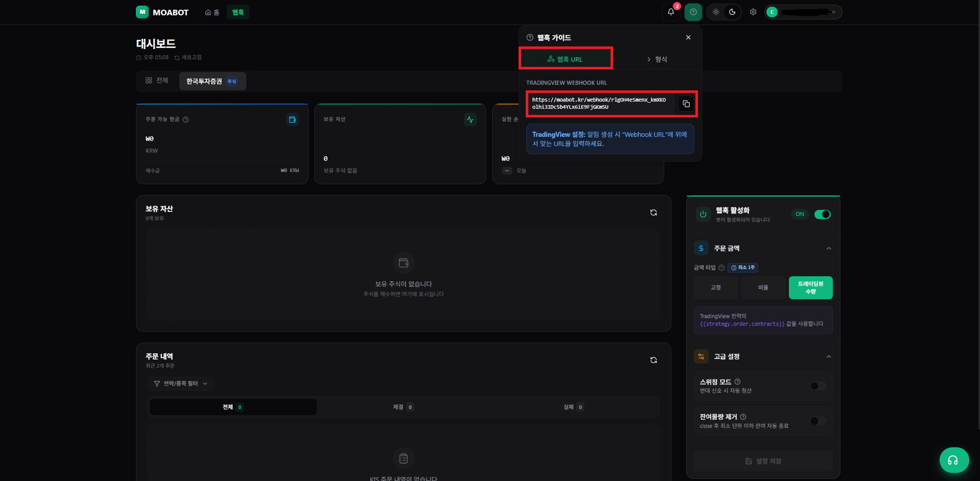980x481 pixels.
Task: Select the 한국투자증권 broker tab
Action: pyautogui.click(x=213, y=81)
